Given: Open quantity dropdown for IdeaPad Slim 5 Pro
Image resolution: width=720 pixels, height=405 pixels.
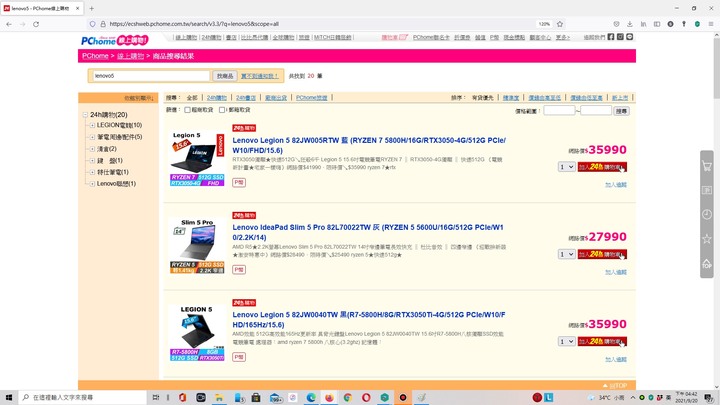Looking at the screenshot, I should [567, 254].
